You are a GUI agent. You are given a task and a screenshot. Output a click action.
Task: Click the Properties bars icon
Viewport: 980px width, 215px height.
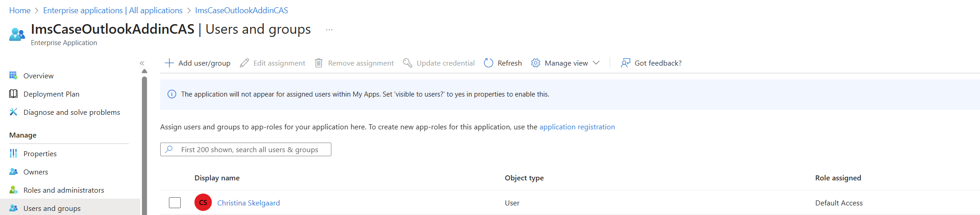click(13, 153)
